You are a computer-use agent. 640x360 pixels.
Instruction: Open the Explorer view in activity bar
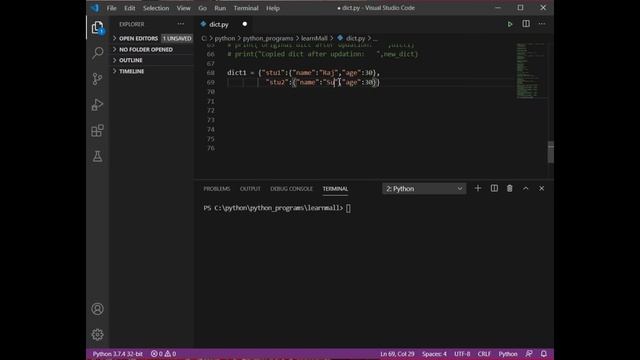(98, 28)
